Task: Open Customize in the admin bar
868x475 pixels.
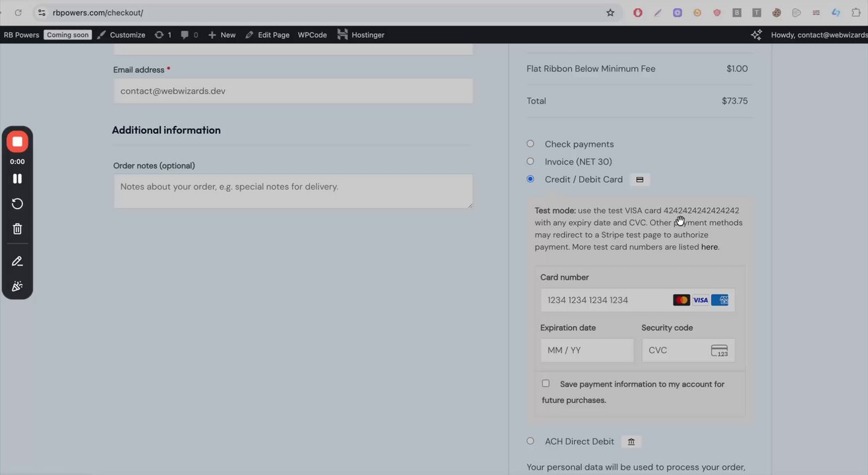Action: point(121,35)
